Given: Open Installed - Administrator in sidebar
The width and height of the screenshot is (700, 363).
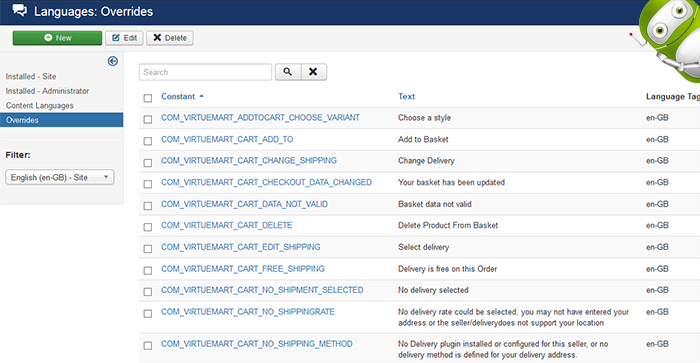Looking at the screenshot, I should (x=47, y=91).
